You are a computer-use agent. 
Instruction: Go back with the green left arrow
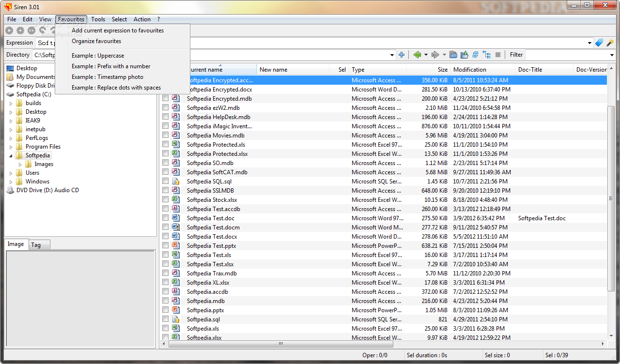click(417, 55)
